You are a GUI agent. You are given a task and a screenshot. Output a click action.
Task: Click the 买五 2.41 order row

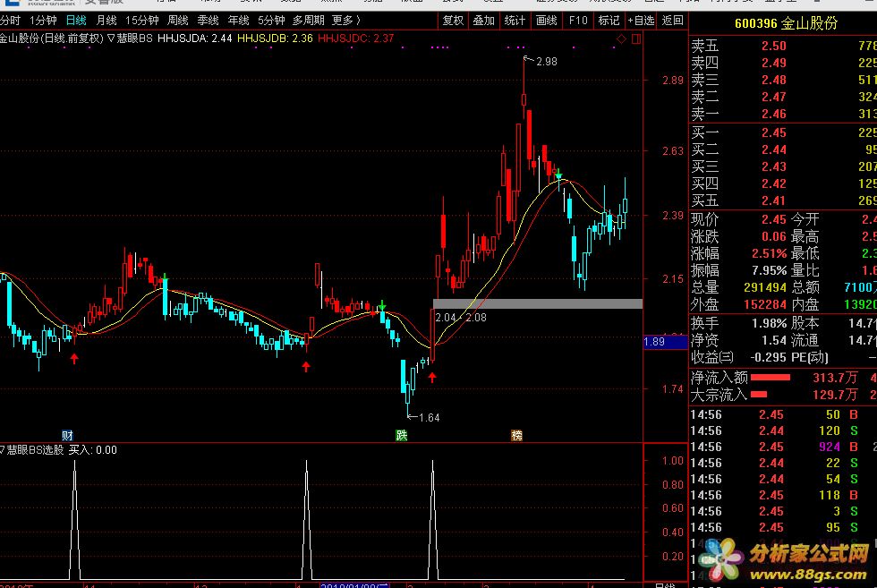pos(784,200)
